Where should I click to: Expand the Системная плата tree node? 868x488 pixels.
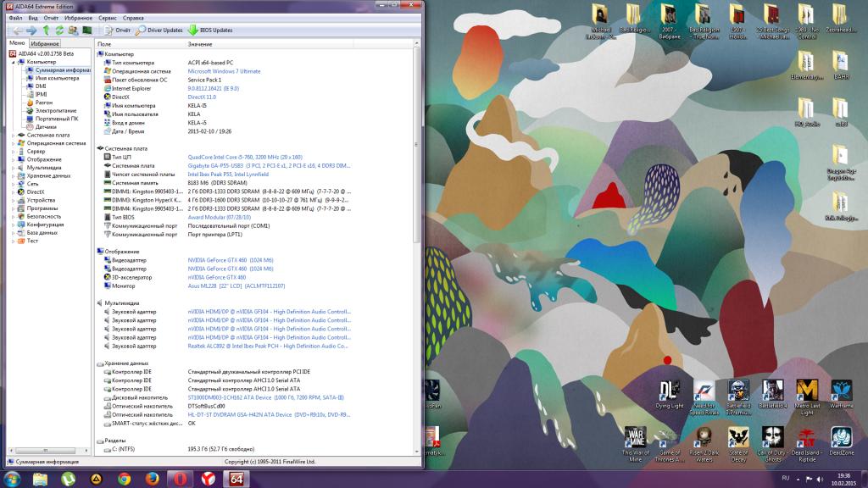(13, 135)
